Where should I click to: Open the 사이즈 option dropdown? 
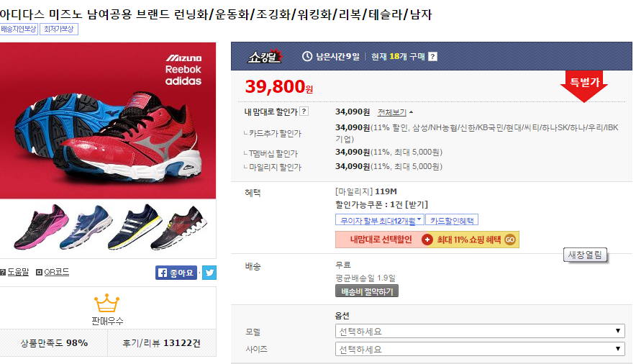click(480, 349)
